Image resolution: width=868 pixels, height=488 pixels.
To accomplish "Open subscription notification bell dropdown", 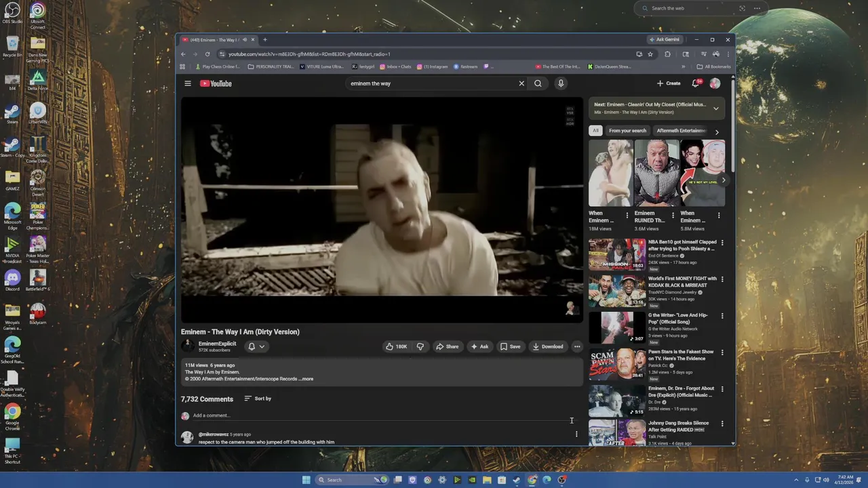I will [x=256, y=346].
